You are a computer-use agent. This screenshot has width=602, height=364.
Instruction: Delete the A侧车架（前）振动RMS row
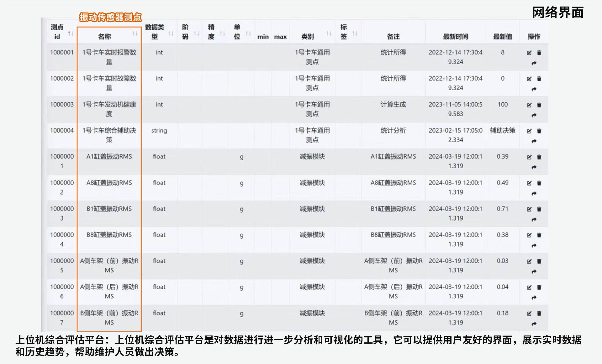click(539, 261)
